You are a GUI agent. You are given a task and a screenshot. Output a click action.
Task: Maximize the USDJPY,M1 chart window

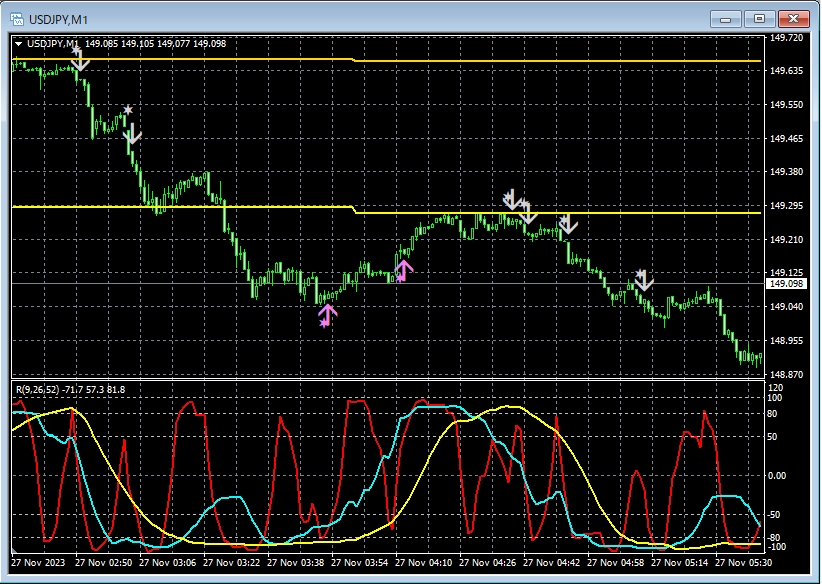point(760,19)
